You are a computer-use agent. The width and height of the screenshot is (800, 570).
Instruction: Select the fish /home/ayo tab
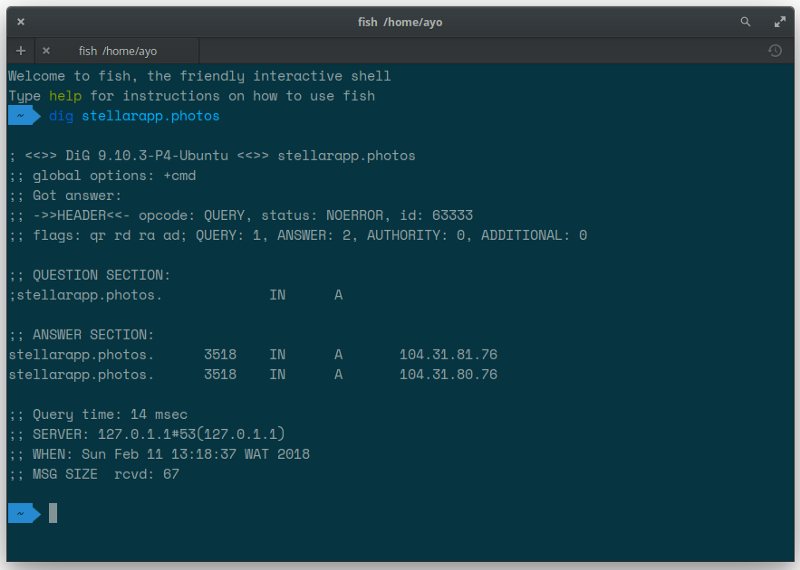coord(117,51)
